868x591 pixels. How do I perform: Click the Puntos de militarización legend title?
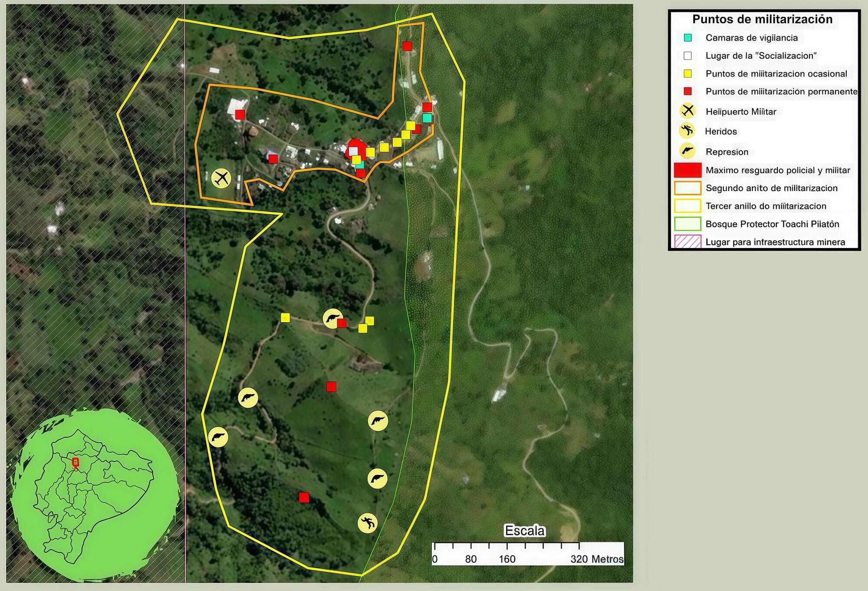pyautogui.click(x=762, y=19)
